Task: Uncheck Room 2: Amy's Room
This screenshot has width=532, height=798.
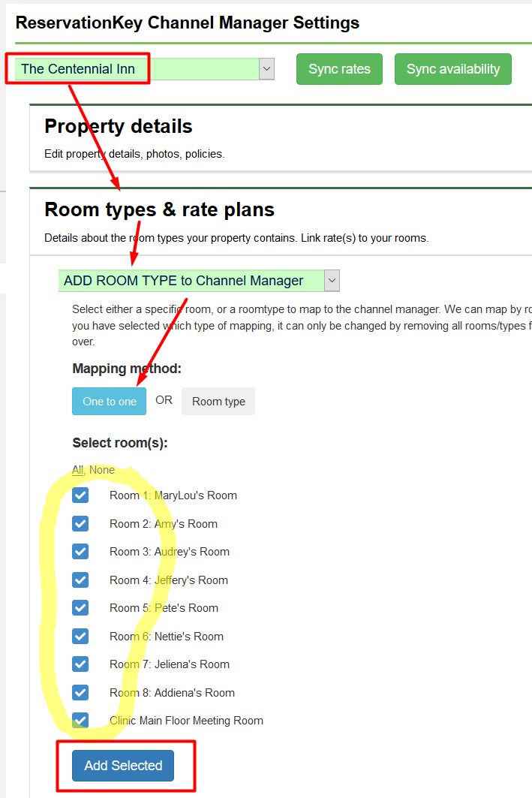Action: 80,524
